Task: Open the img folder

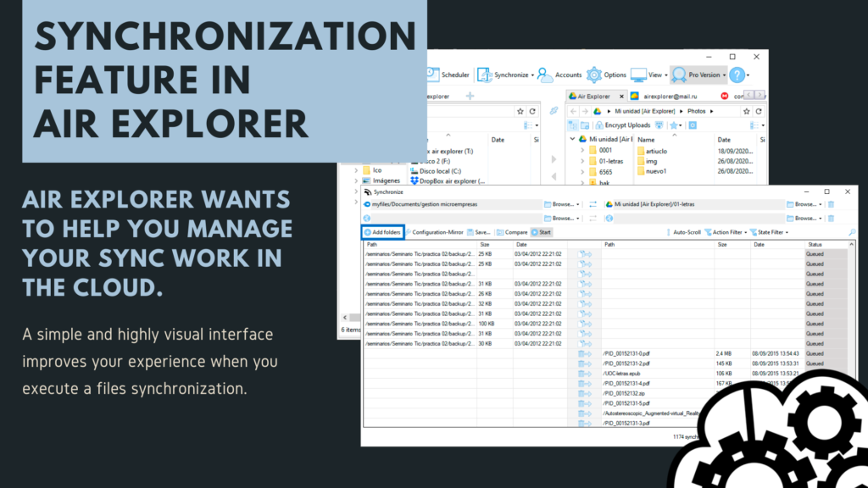Action: (x=647, y=162)
